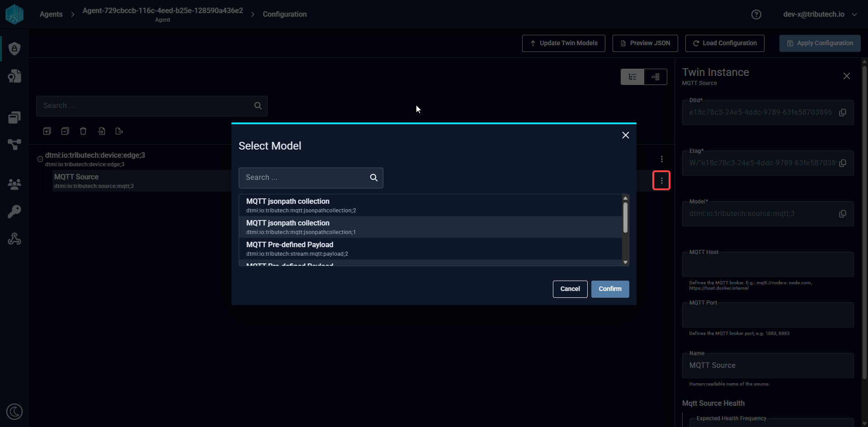The image size is (868, 427).
Task: Click the Name field containing MQTT Source
Action: click(768, 366)
